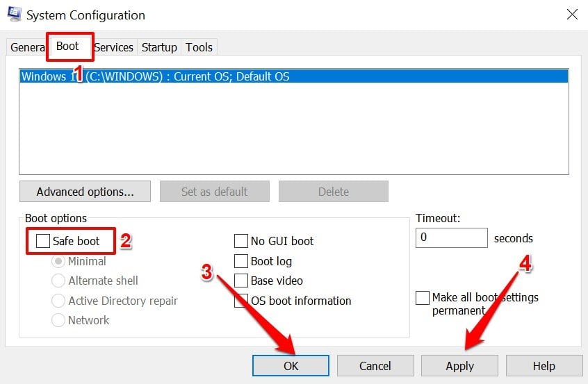Image resolution: width=588 pixels, height=384 pixels.
Task: Open Advanced options dialog
Action: pos(85,192)
